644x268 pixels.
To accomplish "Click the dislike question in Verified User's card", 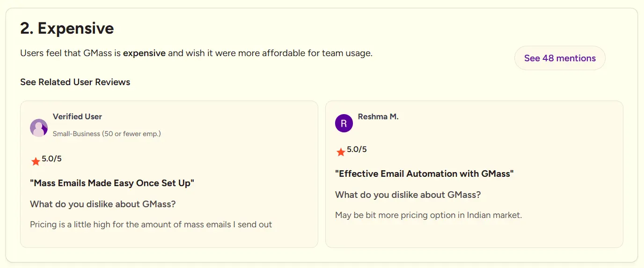I will [x=103, y=204].
